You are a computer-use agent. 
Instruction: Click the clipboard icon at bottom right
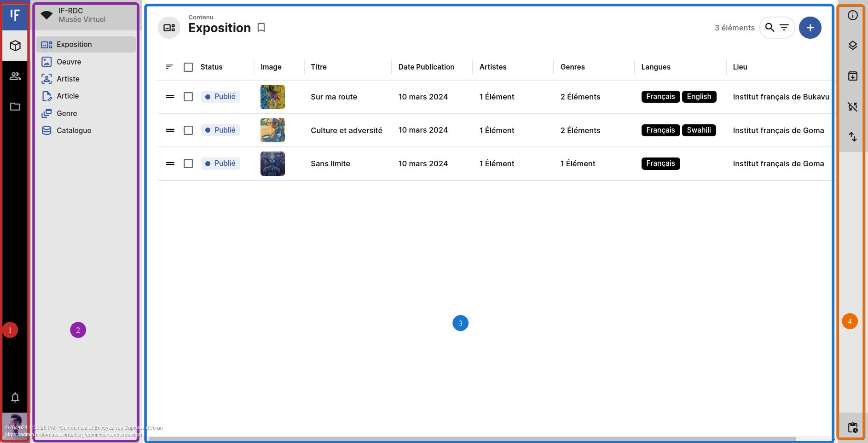[x=853, y=427]
